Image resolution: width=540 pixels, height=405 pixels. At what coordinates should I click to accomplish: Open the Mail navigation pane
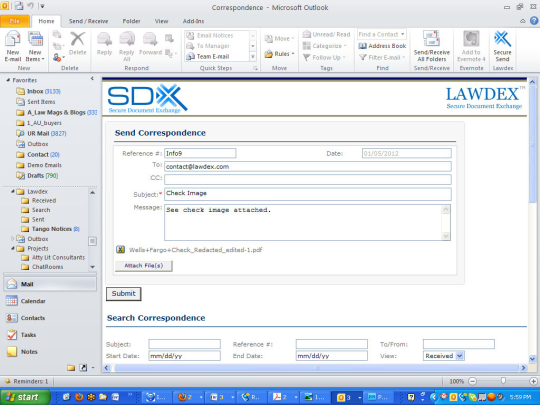click(50, 284)
